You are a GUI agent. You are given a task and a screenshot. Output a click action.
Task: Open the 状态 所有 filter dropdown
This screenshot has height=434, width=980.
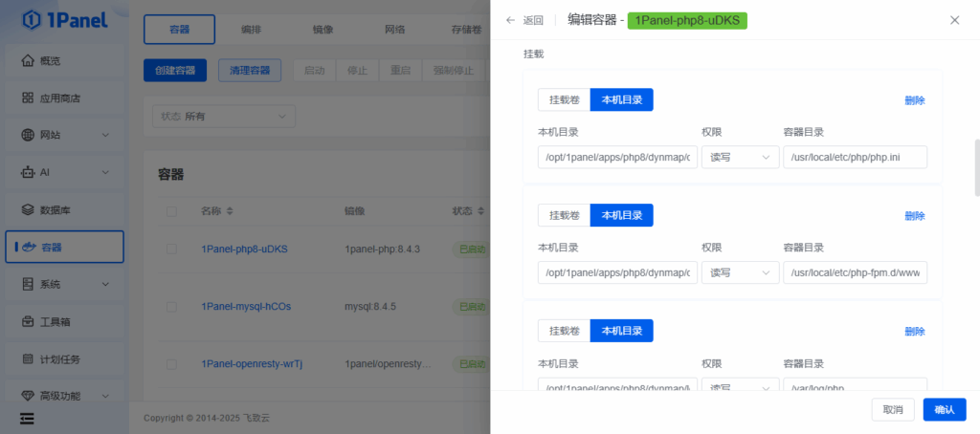coord(224,117)
